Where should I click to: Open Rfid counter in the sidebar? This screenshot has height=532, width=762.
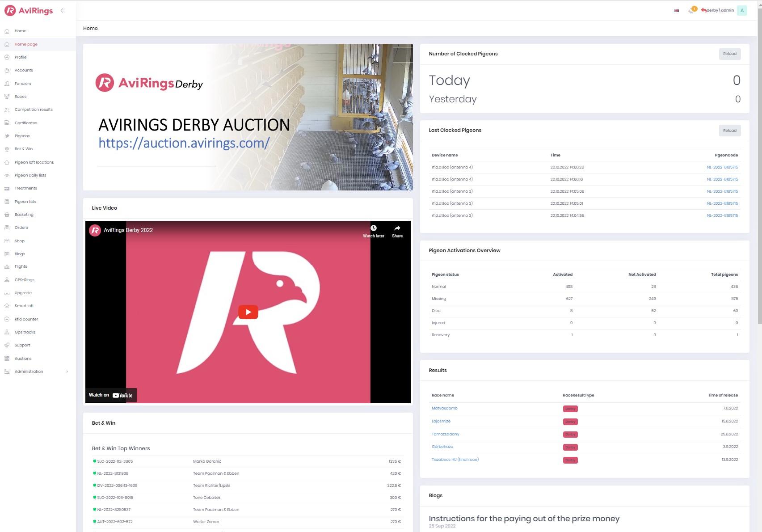26,319
